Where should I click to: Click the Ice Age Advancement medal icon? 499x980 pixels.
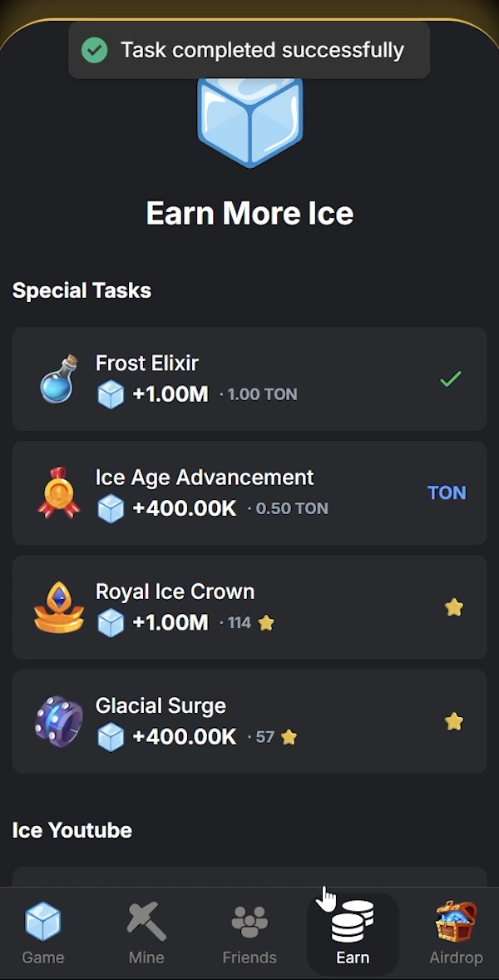57,492
